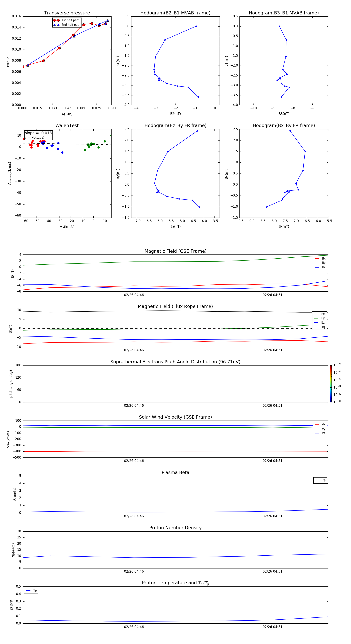Click the Proton Number Density title
The image size is (351, 644).
175,528
